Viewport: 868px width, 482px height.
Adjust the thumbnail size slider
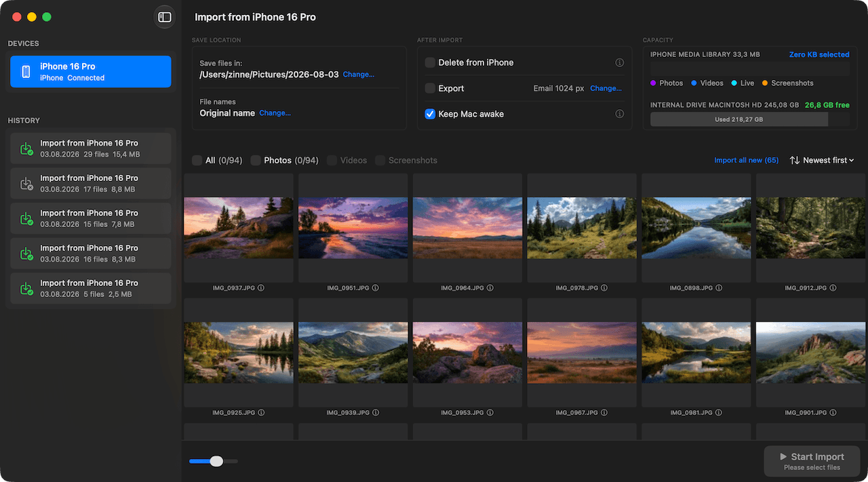click(x=216, y=461)
